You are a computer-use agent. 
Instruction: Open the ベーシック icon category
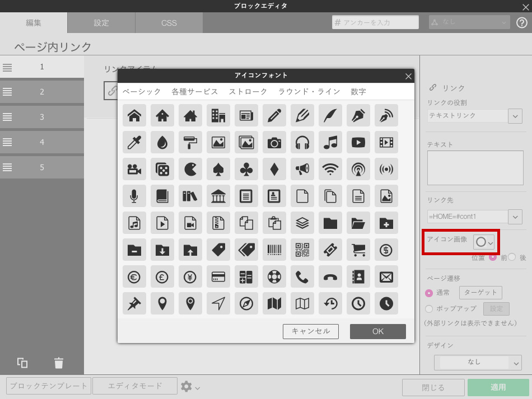tap(142, 92)
